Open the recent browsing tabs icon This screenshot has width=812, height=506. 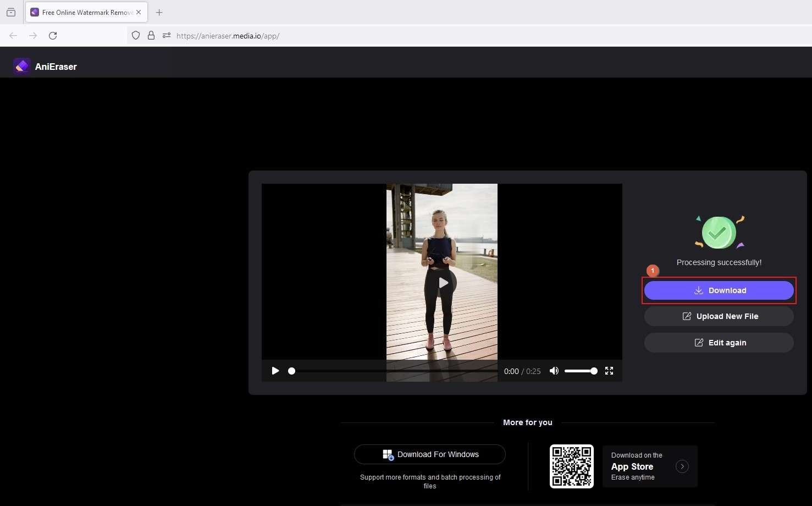(x=11, y=12)
